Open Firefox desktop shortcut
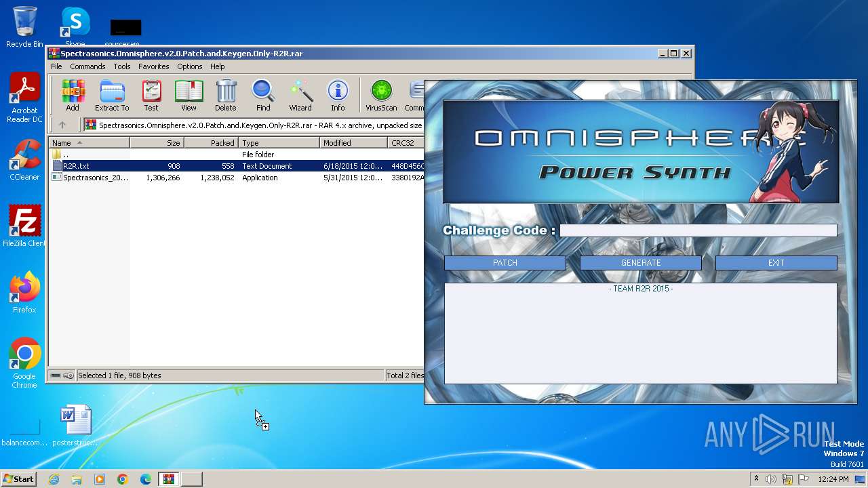 point(24,293)
